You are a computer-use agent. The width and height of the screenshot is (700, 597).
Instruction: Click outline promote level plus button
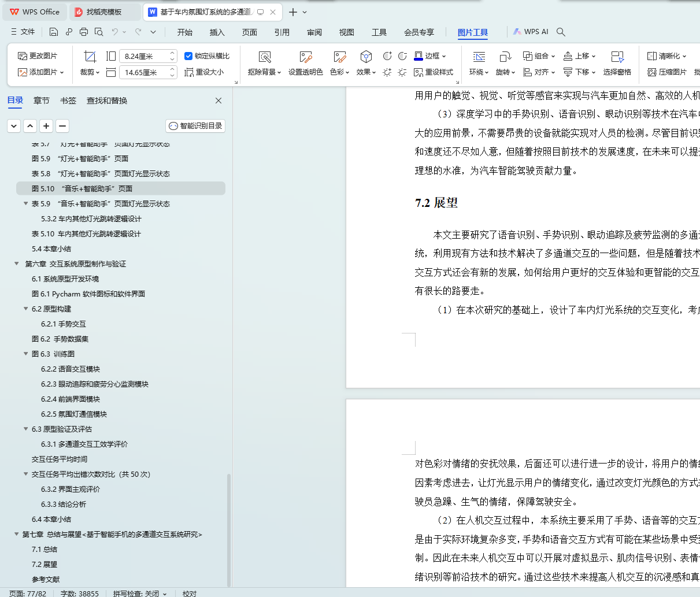coord(46,125)
